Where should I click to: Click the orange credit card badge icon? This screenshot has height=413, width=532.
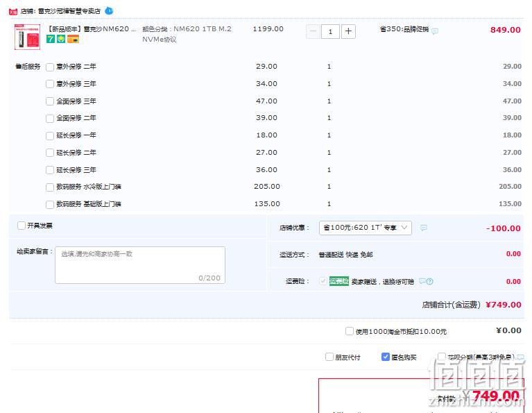click(x=74, y=39)
